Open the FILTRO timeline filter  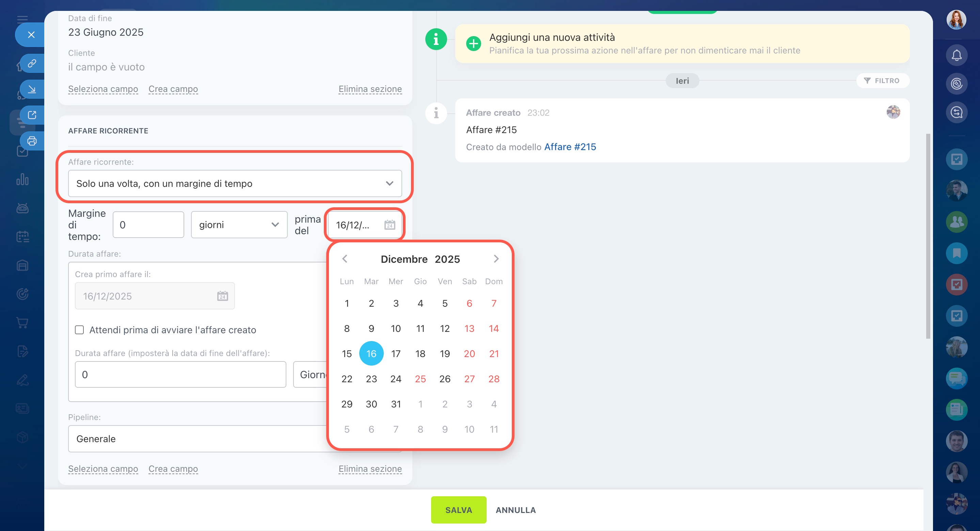click(x=882, y=81)
